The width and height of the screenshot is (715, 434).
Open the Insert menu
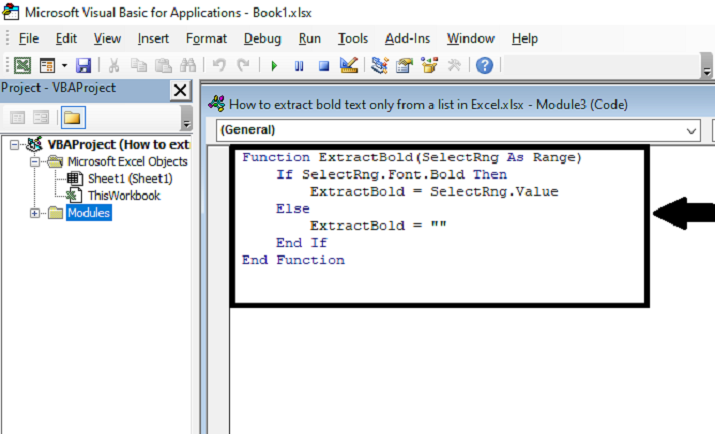pyautogui.click(x=153, y=39)
